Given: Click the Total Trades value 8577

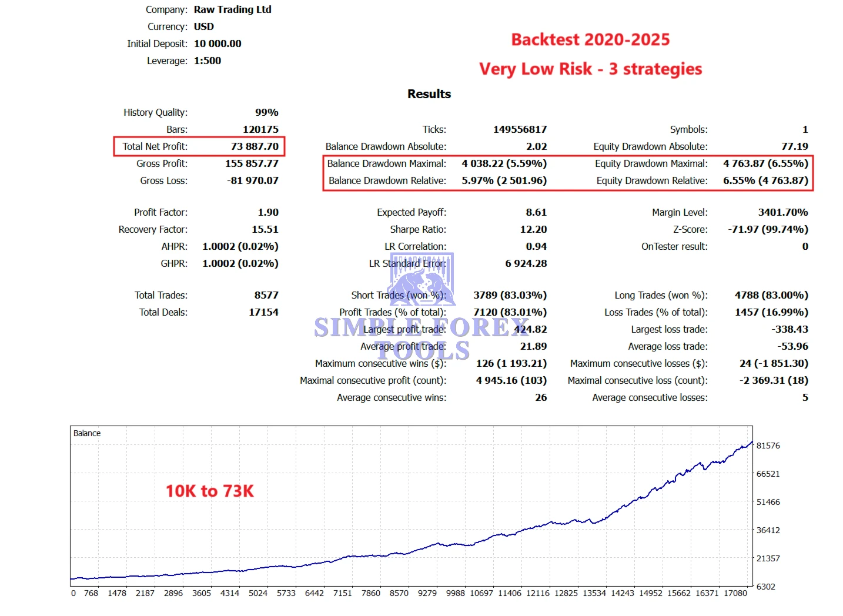Looking at the screenshot, I should click(266, 295).
